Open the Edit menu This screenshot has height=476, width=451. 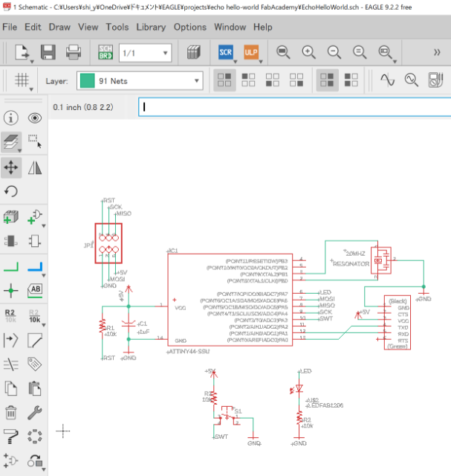[x=33, y=27]
